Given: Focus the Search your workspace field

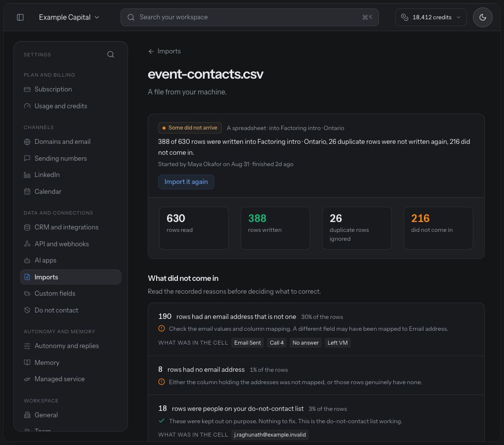Looking at the screenshot, I should pyautogui.click(x=250, y=17).
